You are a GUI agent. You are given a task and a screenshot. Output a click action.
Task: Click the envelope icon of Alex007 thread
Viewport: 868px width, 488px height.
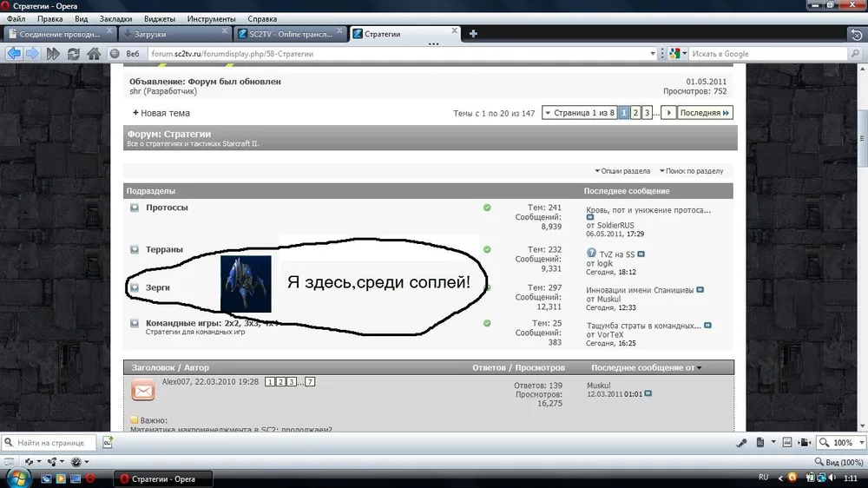143,390
